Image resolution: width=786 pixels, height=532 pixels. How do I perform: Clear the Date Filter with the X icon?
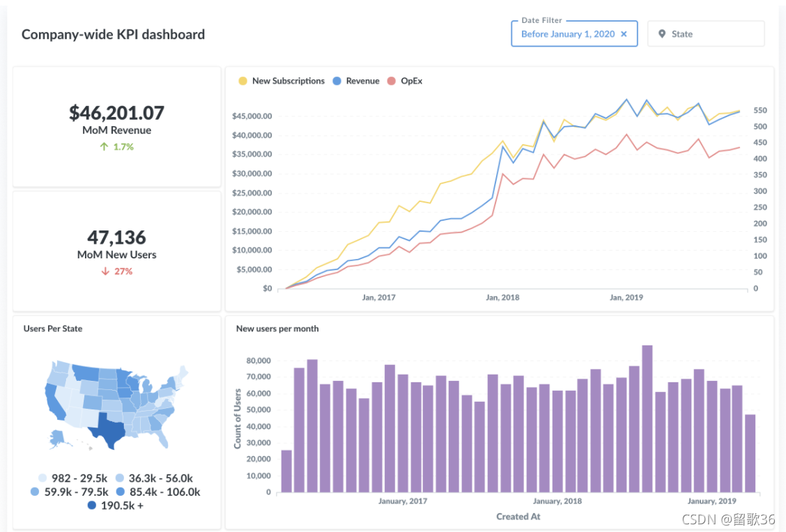(x=624, y=34)
